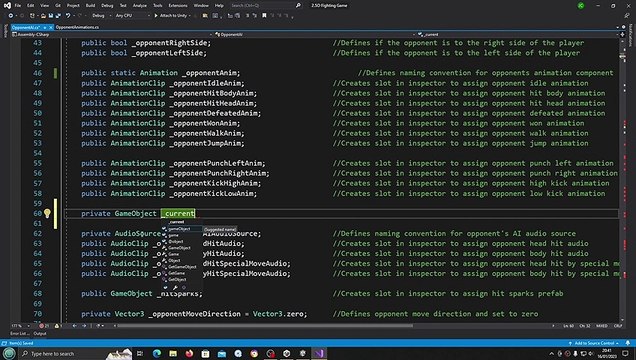Click the Save file toolbar icon
Screen dimensions: 636x360
51,15
